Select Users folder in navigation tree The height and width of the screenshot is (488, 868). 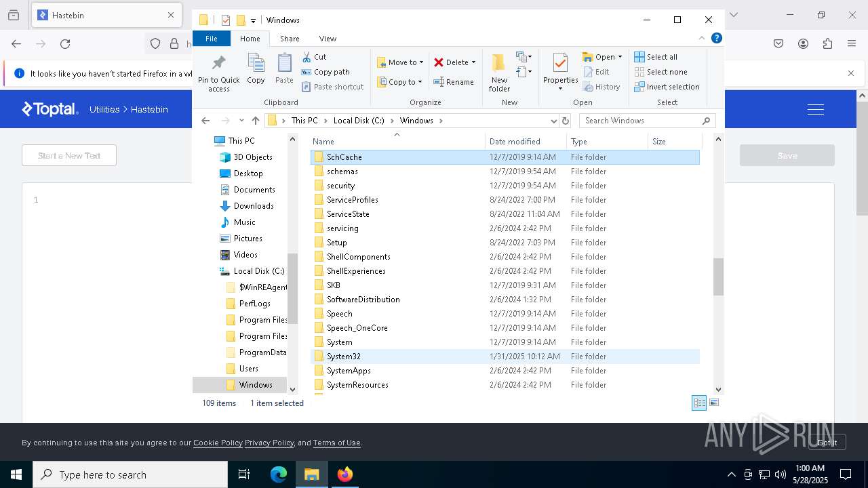[x=248, y=369]
